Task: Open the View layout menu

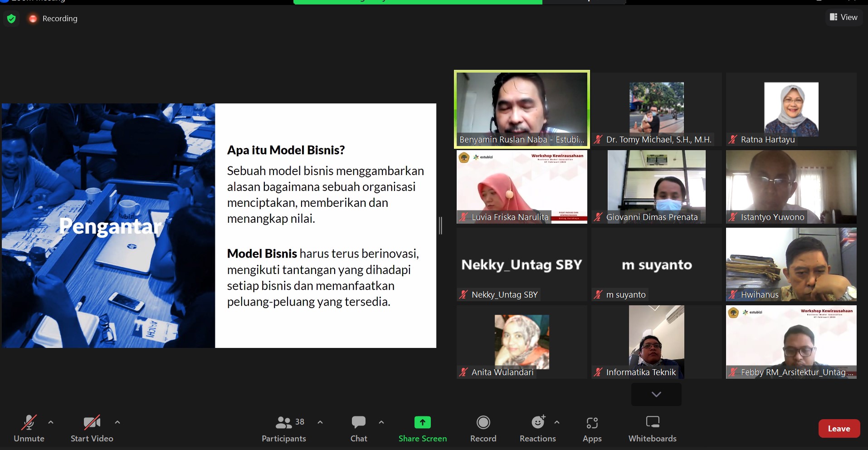Action: pyautogui.click(x=844, y=17)
